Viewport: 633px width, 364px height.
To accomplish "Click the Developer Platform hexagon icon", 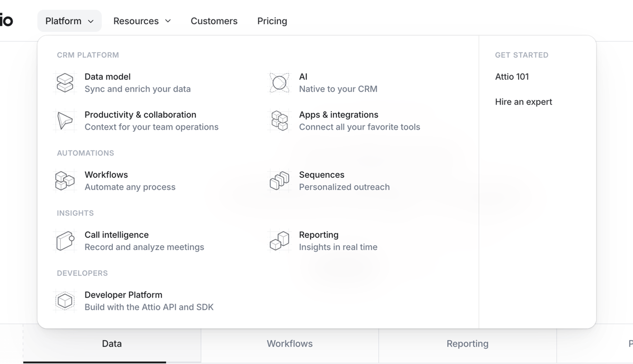I will tap(65, 301).
